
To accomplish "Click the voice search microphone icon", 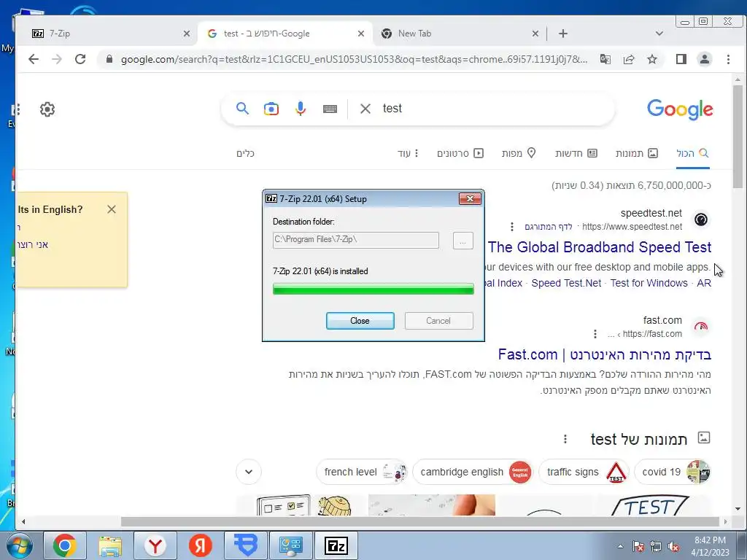I will click(x=301, y=109).
